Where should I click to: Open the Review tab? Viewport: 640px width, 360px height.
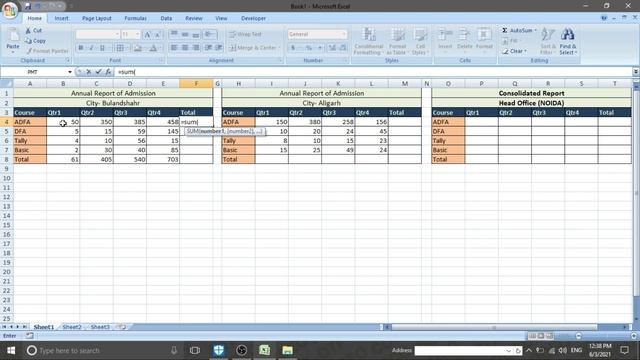tap(194, 18)
